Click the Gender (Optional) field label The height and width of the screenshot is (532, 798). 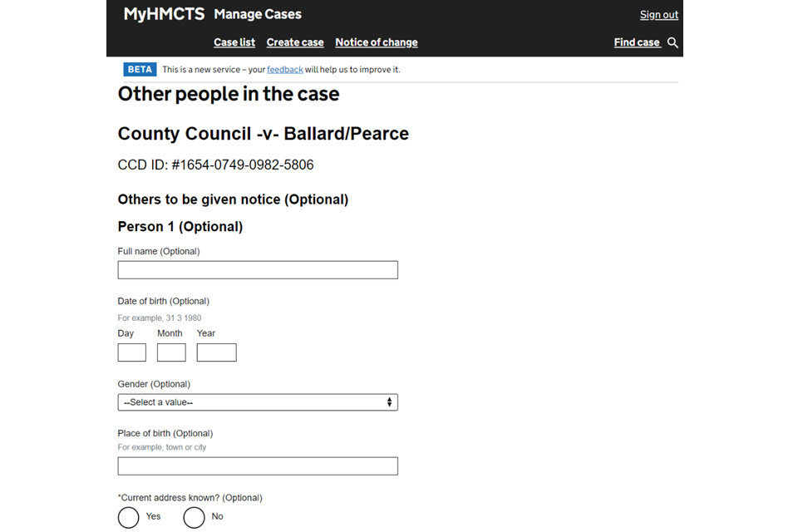pos(154,384)
